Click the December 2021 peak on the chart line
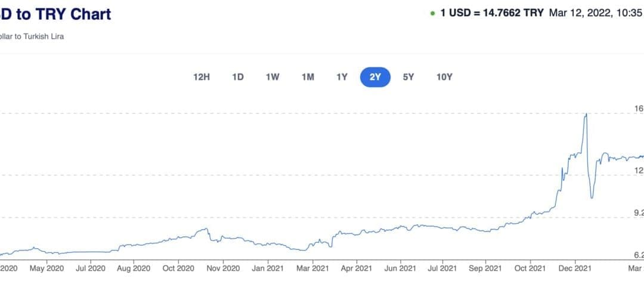644x284 pixels. click(x=586, y=114)
